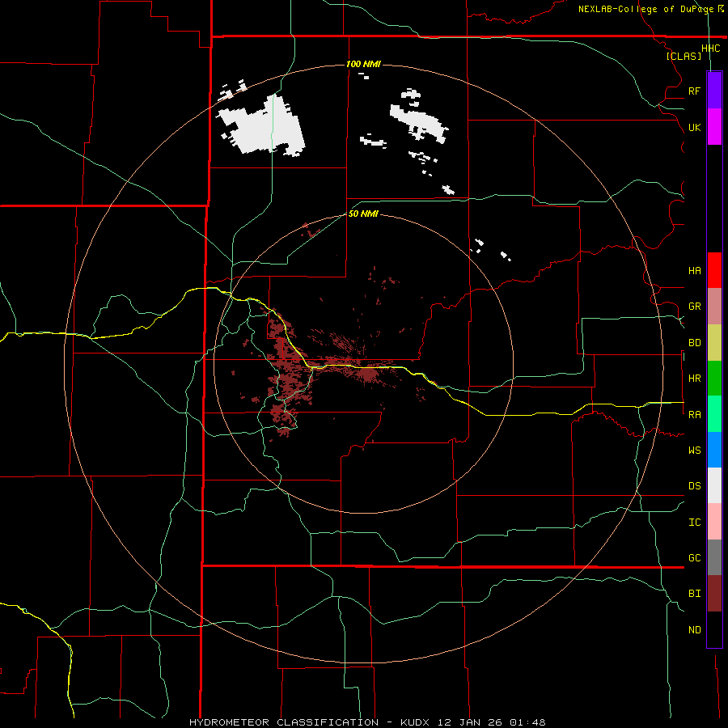The height and width of the screenshot is (728, 728).
Task: Click the HR legend label
Action: 694,379
